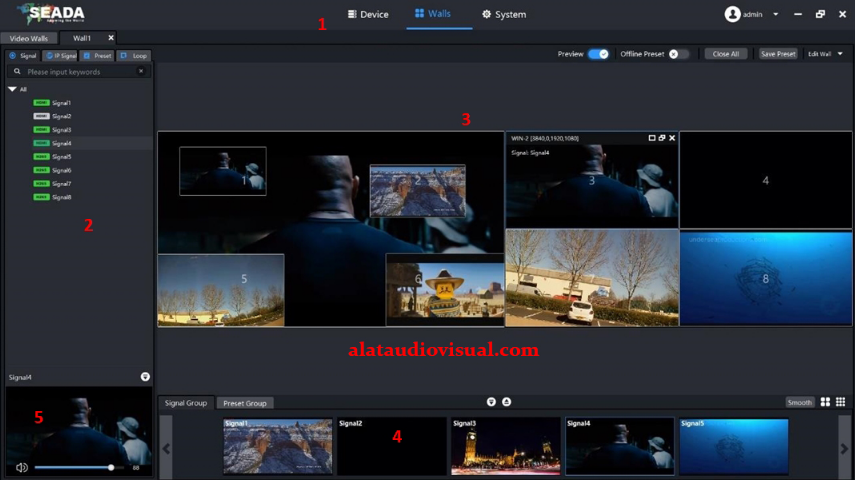Clear the keyword search field
The height and width of the screenshot is (480, 855).
point(141,72)
